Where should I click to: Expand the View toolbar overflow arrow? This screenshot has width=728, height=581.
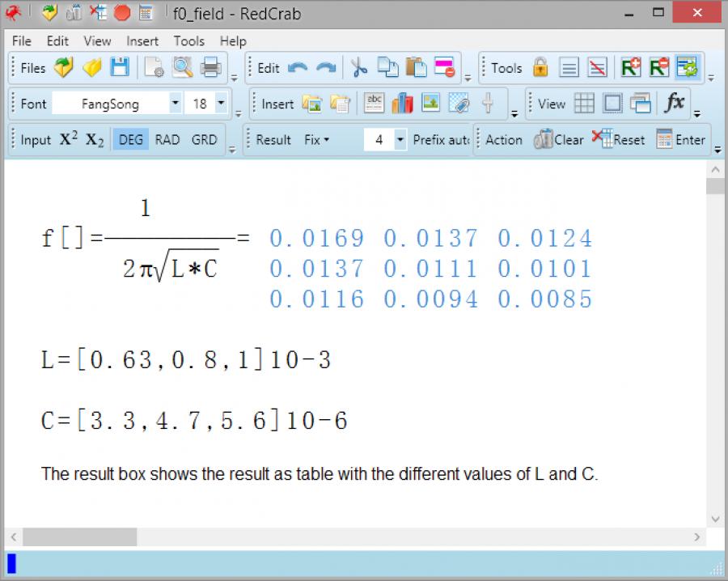697,114
